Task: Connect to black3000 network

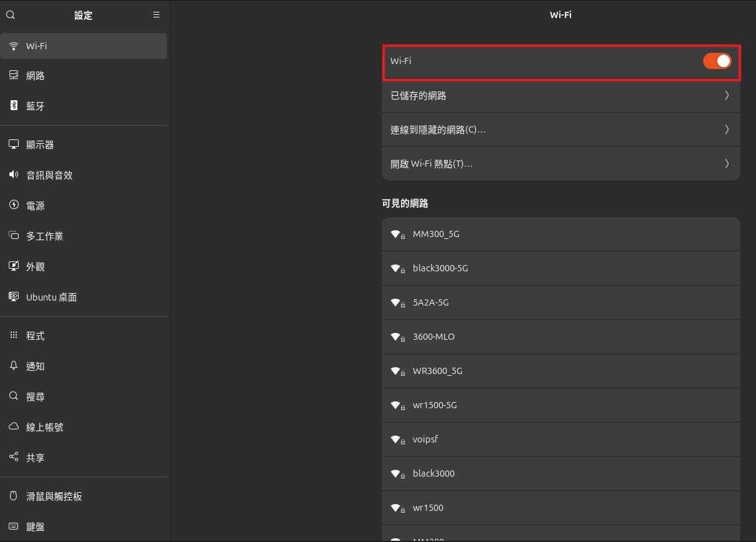Action: (560, 474)
